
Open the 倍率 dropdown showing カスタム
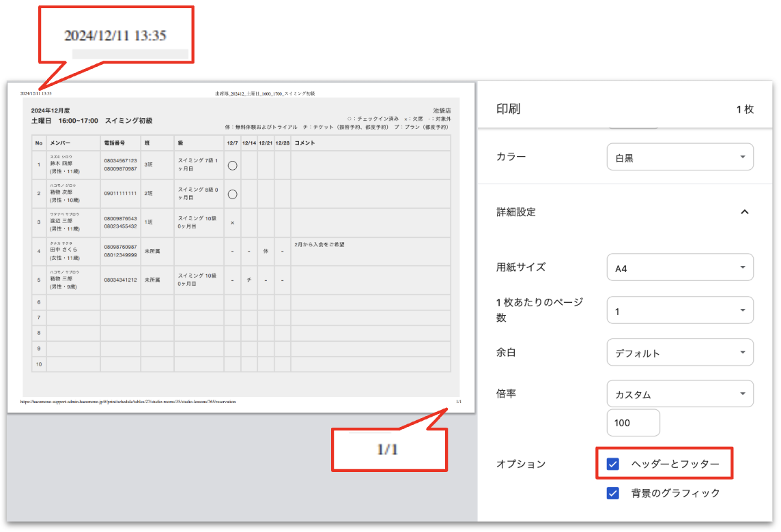coord(680,395)
